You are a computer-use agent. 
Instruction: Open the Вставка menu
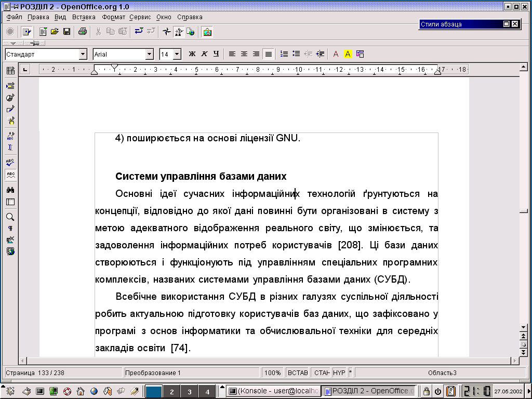click(x=84, y=17)
